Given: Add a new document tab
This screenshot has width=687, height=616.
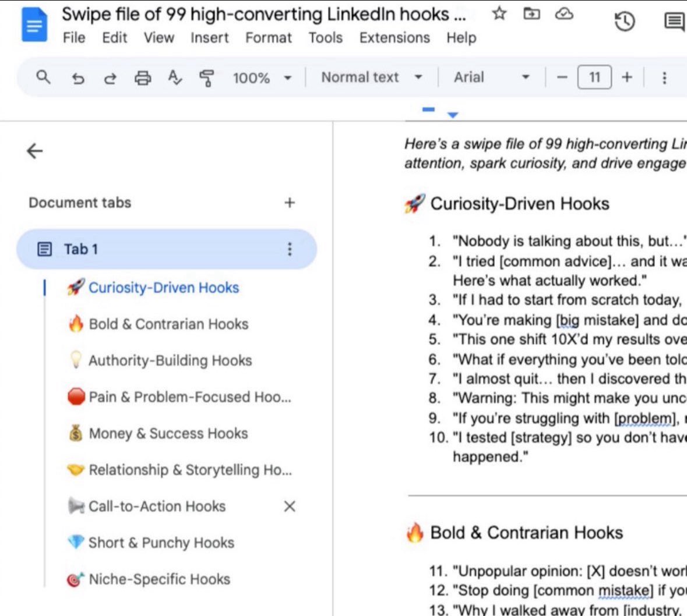Looking at the screenshot, I should coord(290,203).
